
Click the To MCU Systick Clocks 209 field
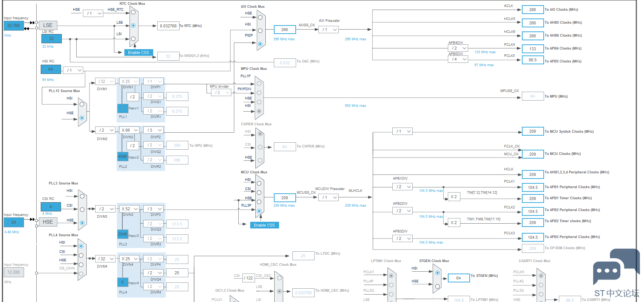tap(533, 131)
